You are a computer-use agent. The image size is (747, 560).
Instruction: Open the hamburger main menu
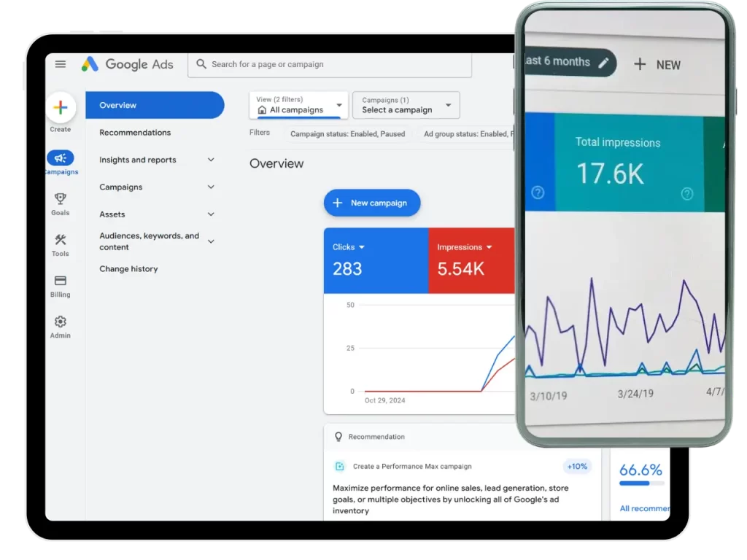(x=61, y=64)
